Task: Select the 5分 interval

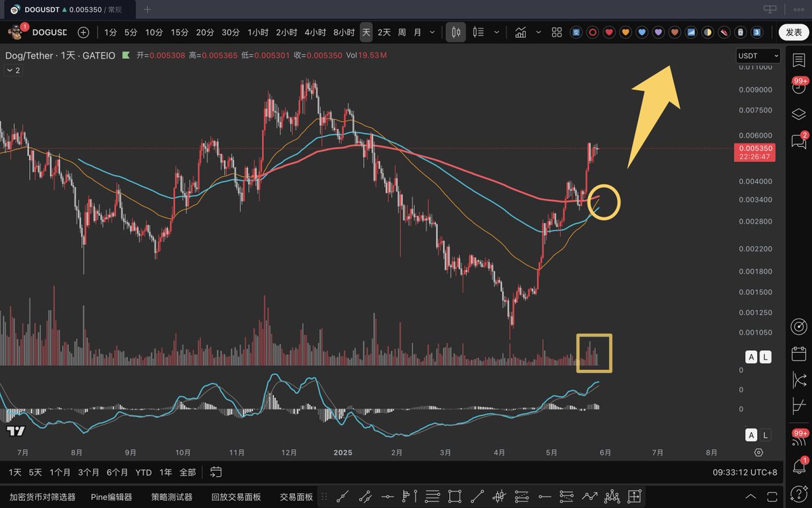Action: coord(131,32)
